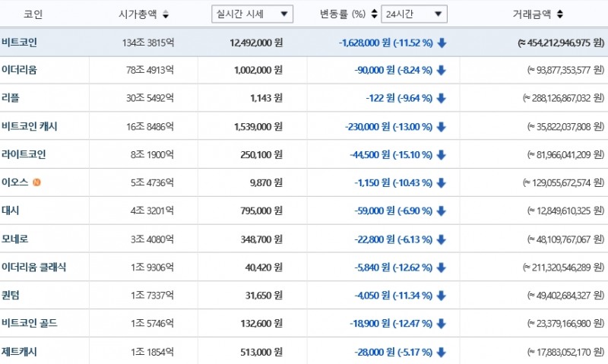
Task: Click the -1,628,000 원 (-11.52 %) change
Action: [x=386, y=43]
